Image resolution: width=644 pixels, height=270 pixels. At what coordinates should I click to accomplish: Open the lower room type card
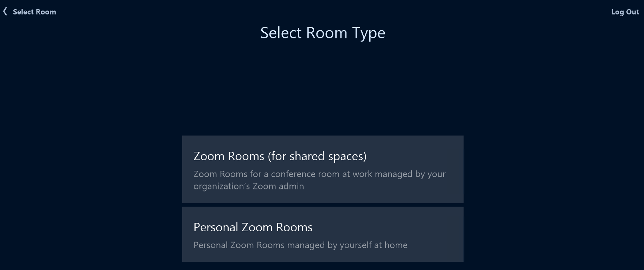pos(323,234)
